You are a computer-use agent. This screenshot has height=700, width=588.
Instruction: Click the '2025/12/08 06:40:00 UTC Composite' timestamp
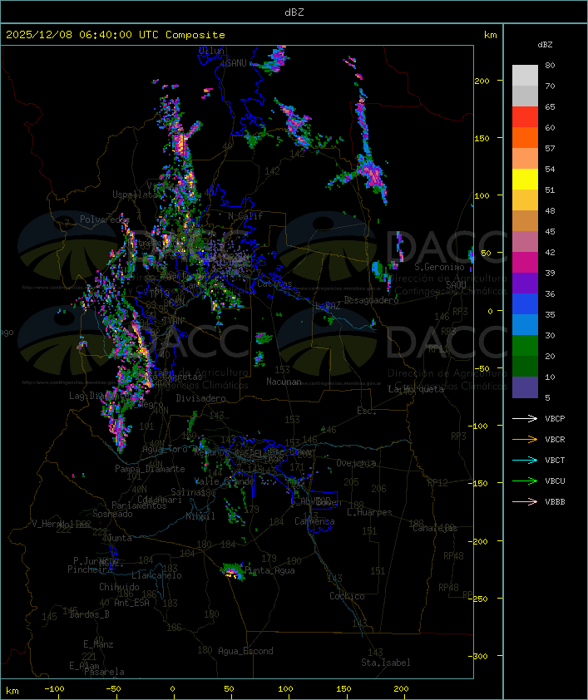click(x=116, y=35)
